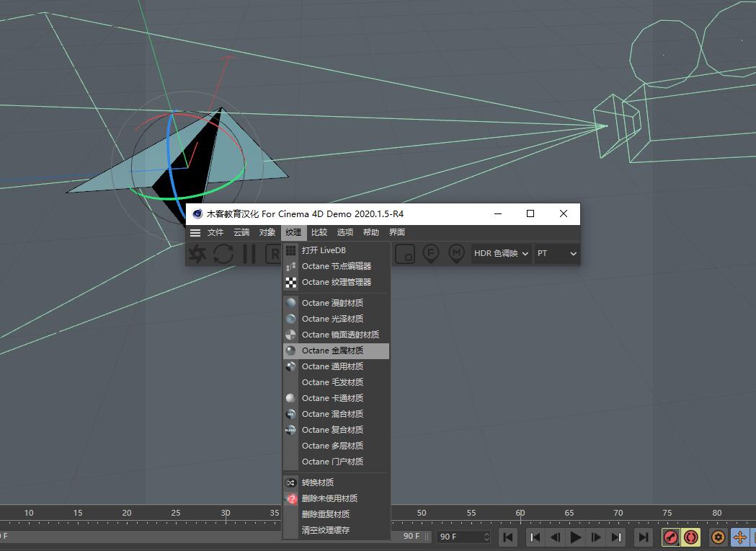Create an Octane 门户材质
The image size is (756, 551).
[337, 462]
